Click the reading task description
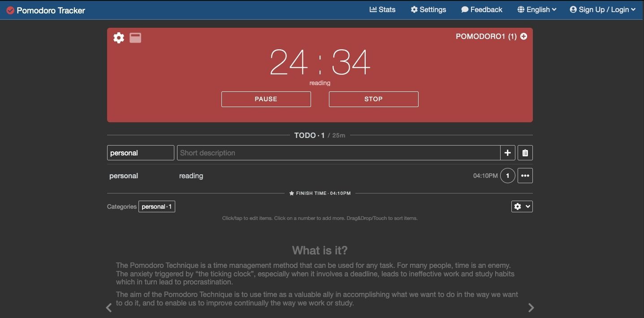Viewport: 644px width, 318px height. [191, 176]
